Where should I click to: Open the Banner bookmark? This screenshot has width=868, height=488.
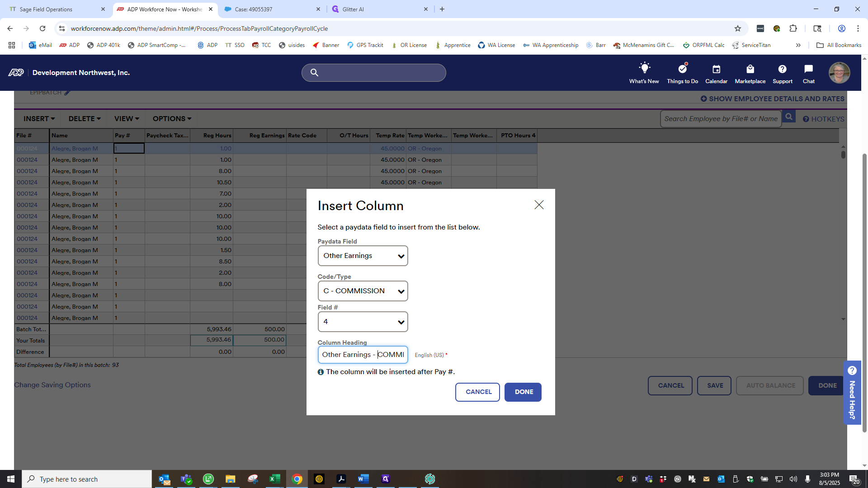pos(326,45)
